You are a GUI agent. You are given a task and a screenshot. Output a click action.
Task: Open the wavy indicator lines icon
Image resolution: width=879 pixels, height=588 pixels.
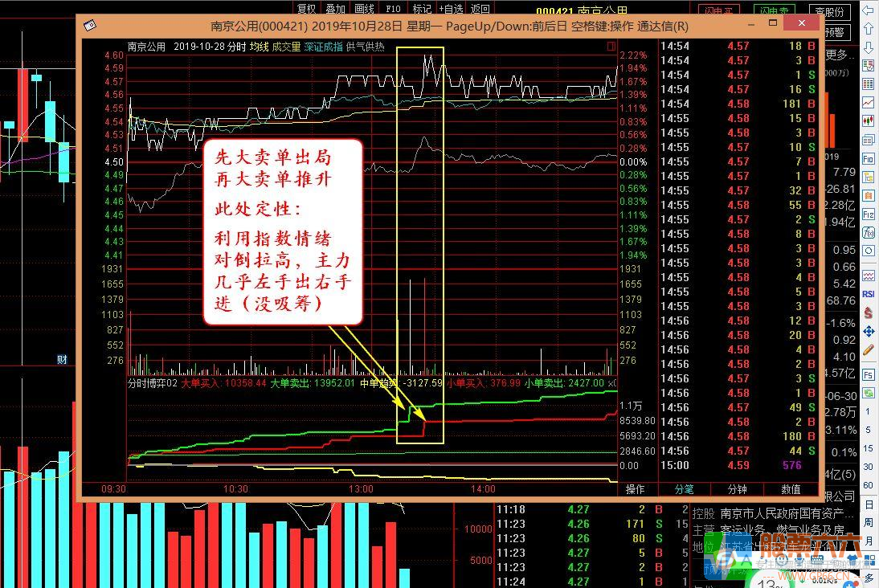pyautogui.click(x=869, y=276)
